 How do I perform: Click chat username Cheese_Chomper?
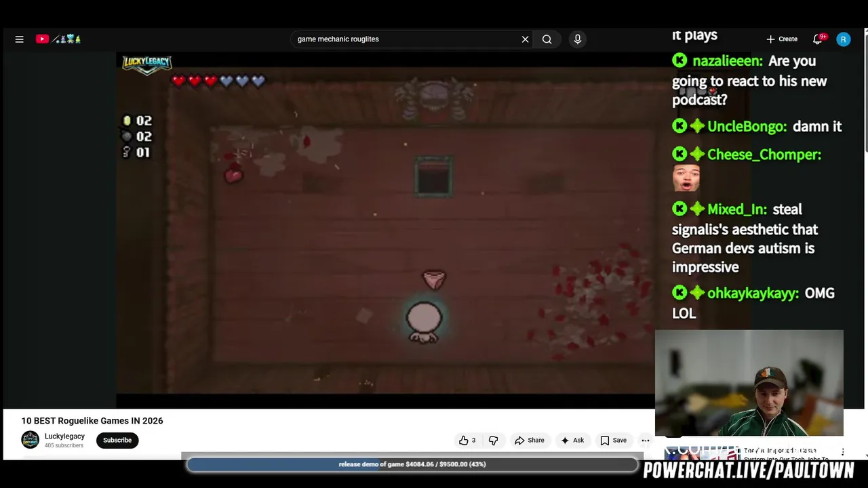(x=764, y=155)
